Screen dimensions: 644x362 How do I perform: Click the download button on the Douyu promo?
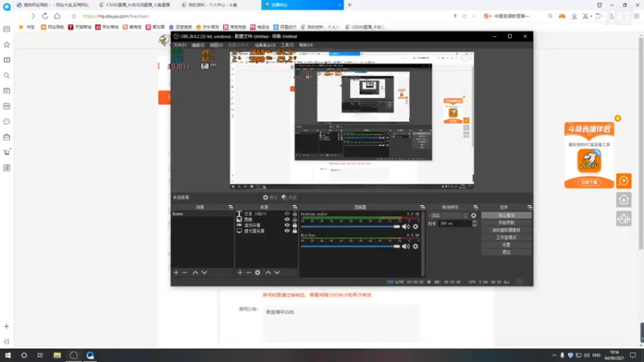pyautogui.click(x=589, y=183)
